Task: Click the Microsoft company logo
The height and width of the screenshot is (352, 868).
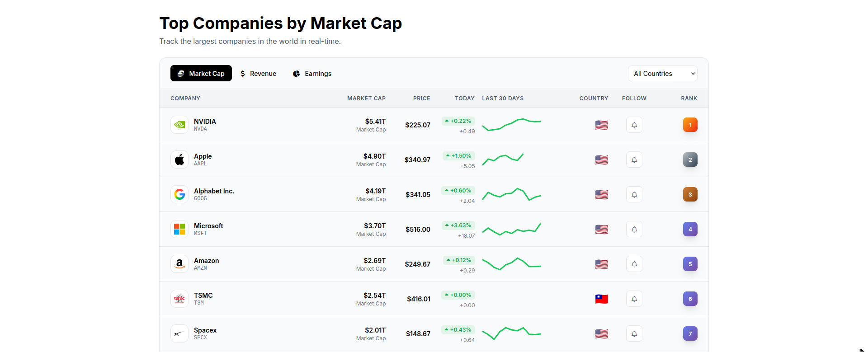Action: click(x=179, y=229)
